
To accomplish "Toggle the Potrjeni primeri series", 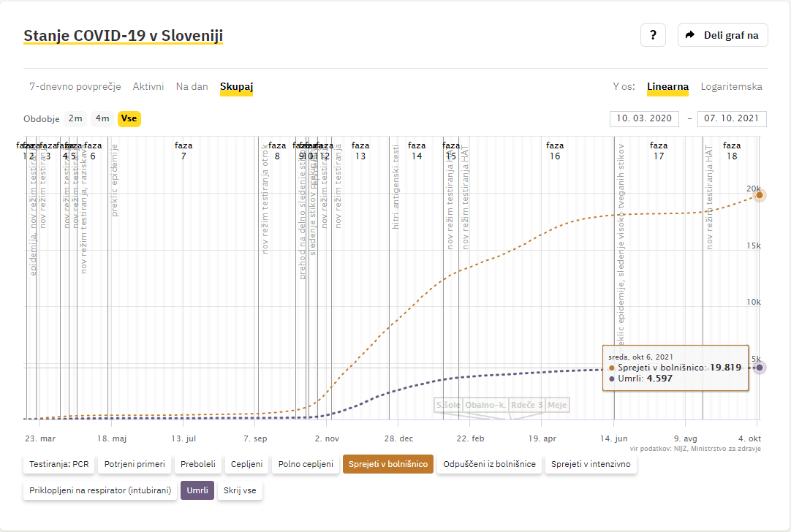I will coord(135,464).
